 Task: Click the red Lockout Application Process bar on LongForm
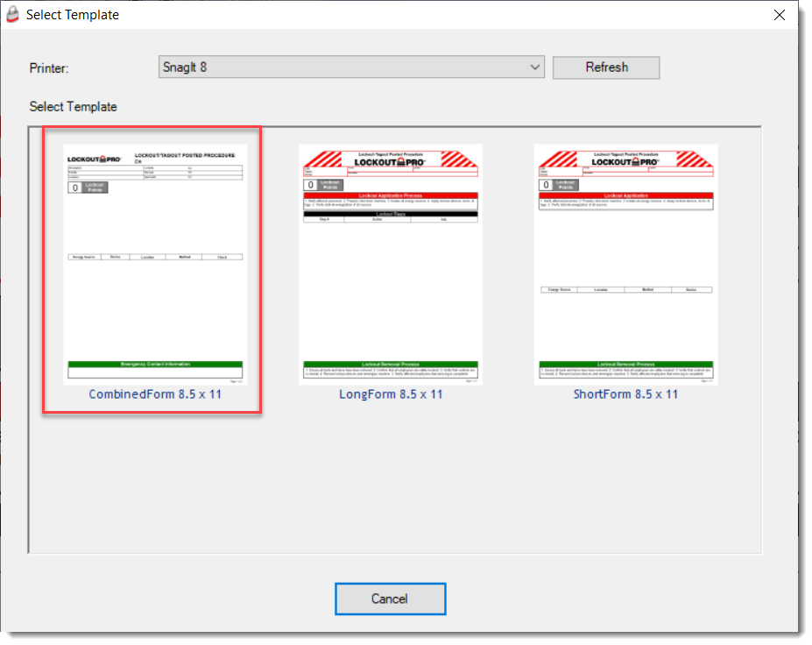coord(391,195)
